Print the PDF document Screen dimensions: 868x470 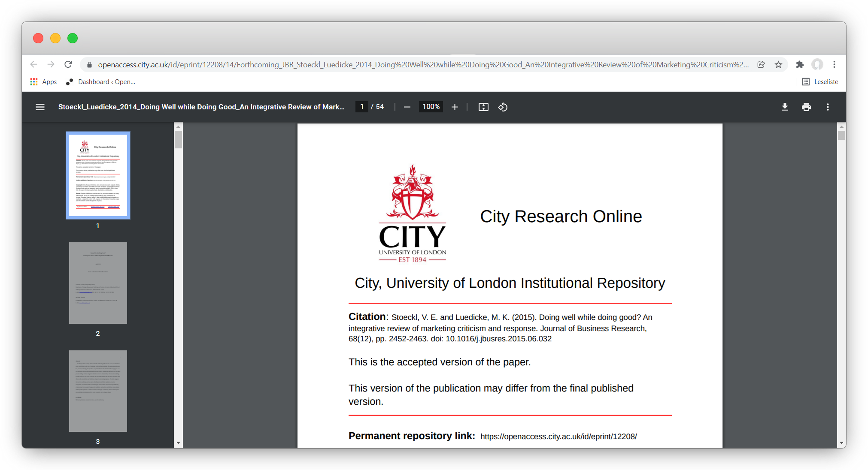806,107
